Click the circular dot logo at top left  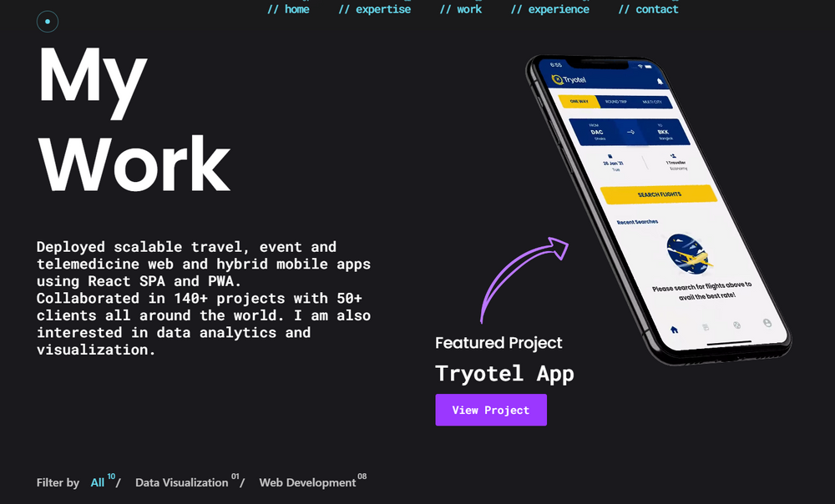tap(47, 22)
